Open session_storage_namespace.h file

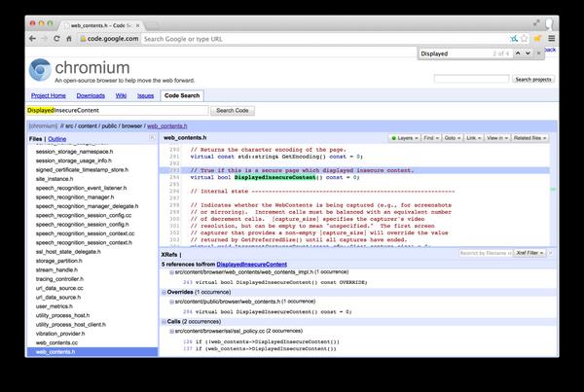75,152
